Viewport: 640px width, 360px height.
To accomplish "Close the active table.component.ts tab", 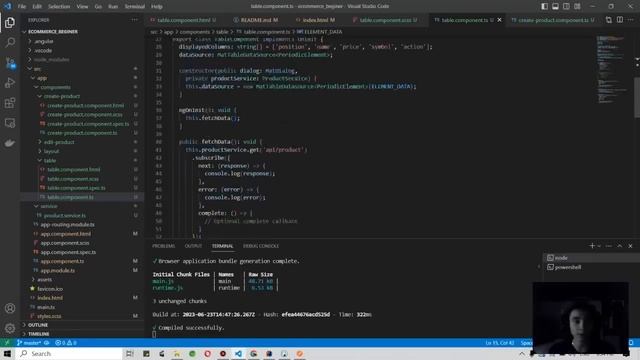I will click(499, 20).
